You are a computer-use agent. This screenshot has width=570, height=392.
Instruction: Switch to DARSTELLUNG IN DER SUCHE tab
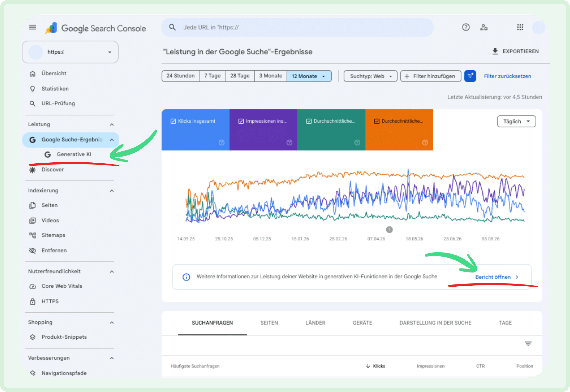tap(435, 323)
